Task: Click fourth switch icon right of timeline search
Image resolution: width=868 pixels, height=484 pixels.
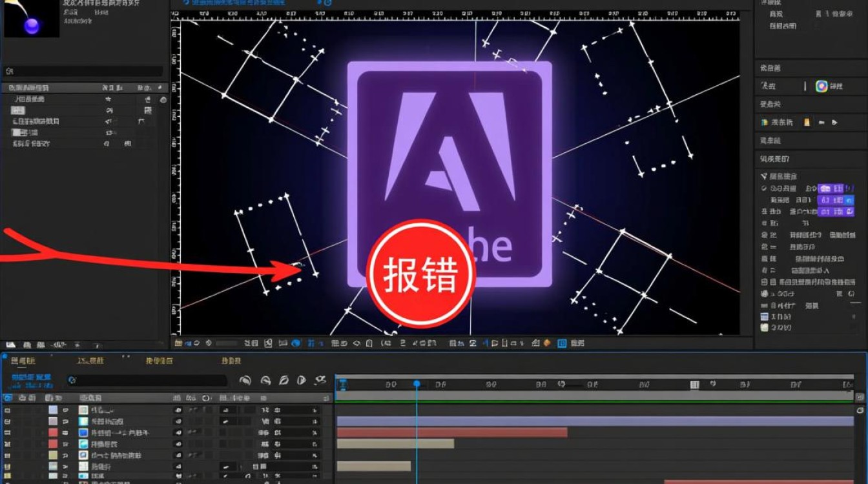Action: coord(301,381)
